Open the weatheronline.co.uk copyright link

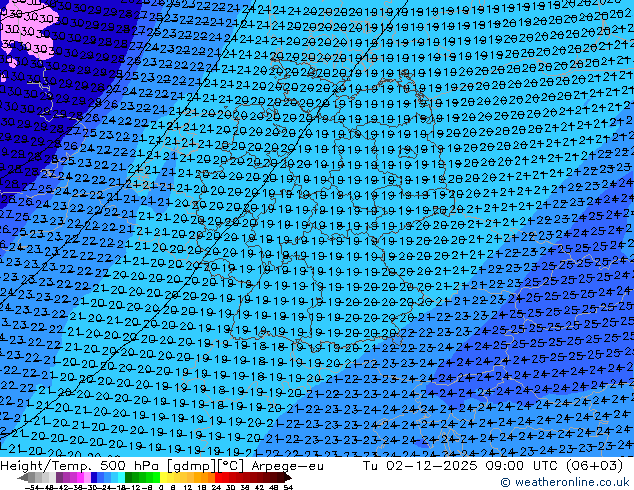point(565,482)
